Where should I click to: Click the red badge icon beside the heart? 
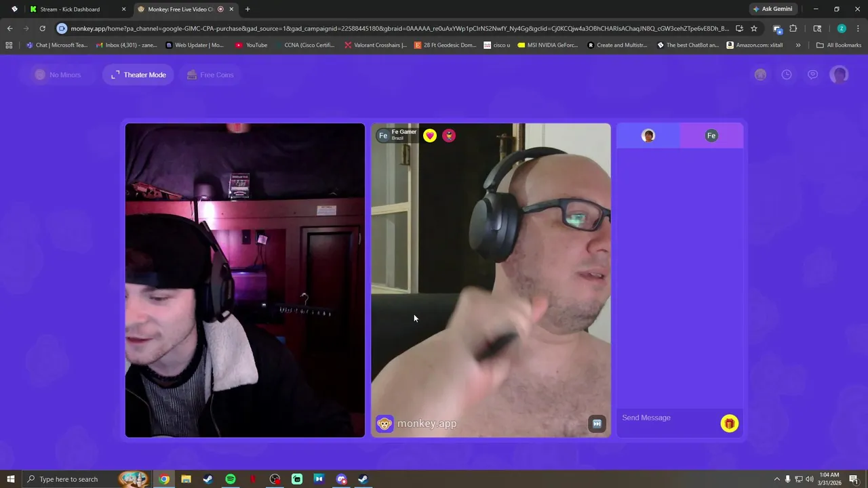click(x=449, y=136)
